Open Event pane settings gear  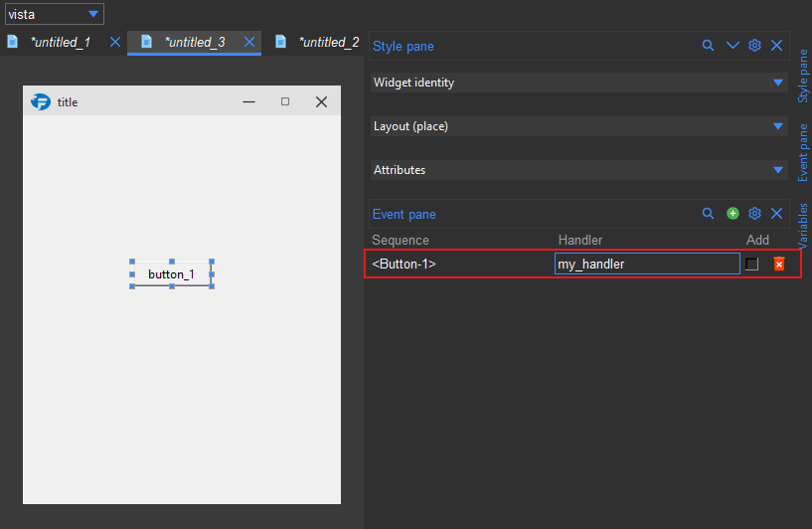click(754, 214)
